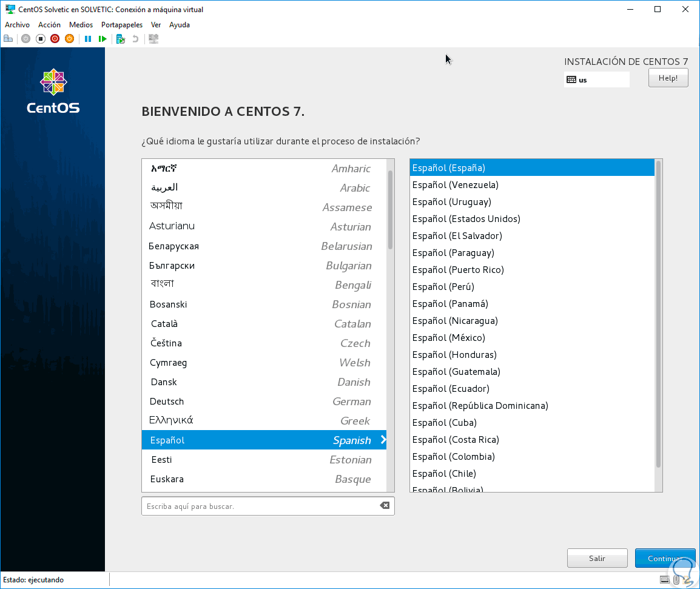The height and width of the screenshot is (589, 700).
Task: Select Español (República Dominicana) locale
Action: click(532, 405)
